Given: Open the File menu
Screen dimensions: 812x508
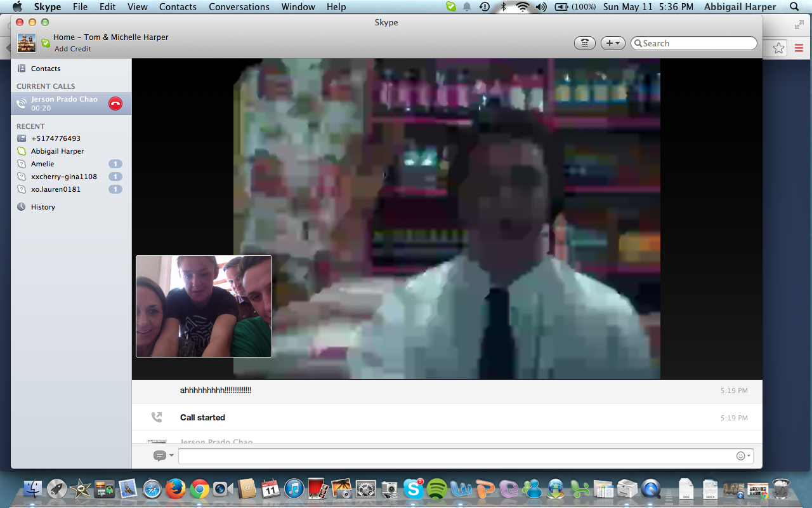Looking at the screenshot, I should [80, 7].
